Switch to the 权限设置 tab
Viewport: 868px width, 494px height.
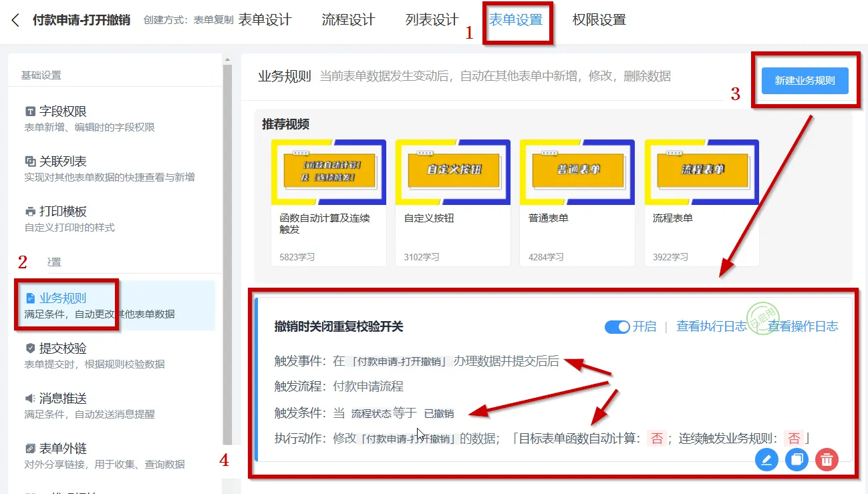[599, 20]
